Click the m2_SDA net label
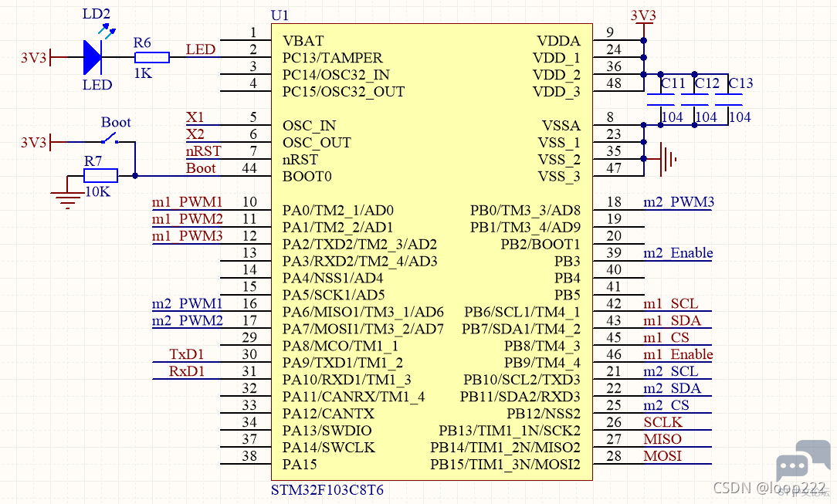This screenshot has width=837, height=504. click(x=672, y=388)
